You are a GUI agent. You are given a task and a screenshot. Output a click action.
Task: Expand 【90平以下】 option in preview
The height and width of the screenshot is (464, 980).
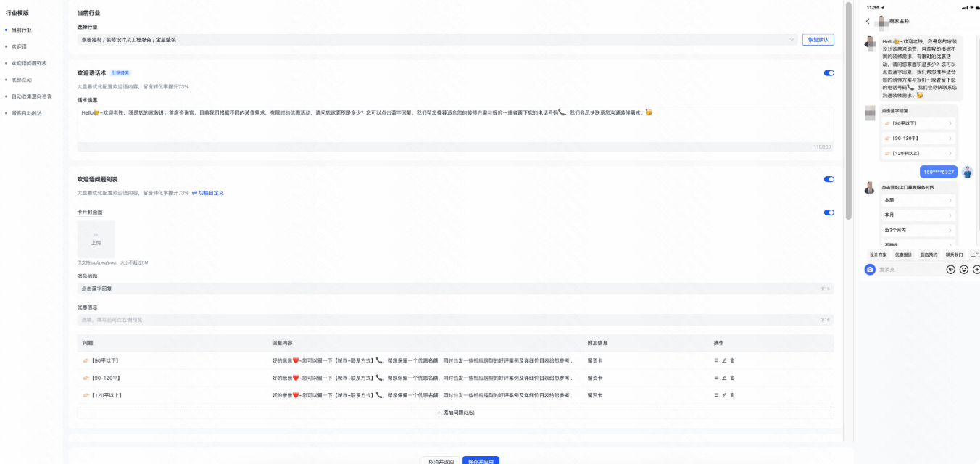coord(918,123)
